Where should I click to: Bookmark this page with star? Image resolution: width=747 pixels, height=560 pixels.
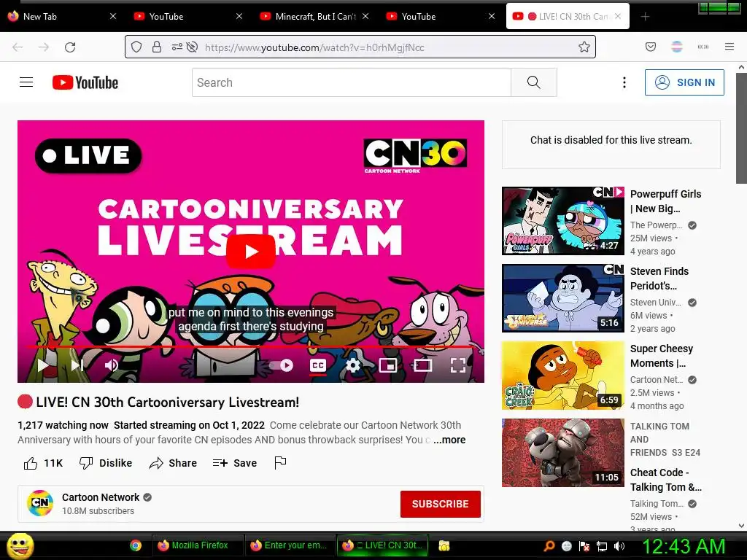(584, 47)
